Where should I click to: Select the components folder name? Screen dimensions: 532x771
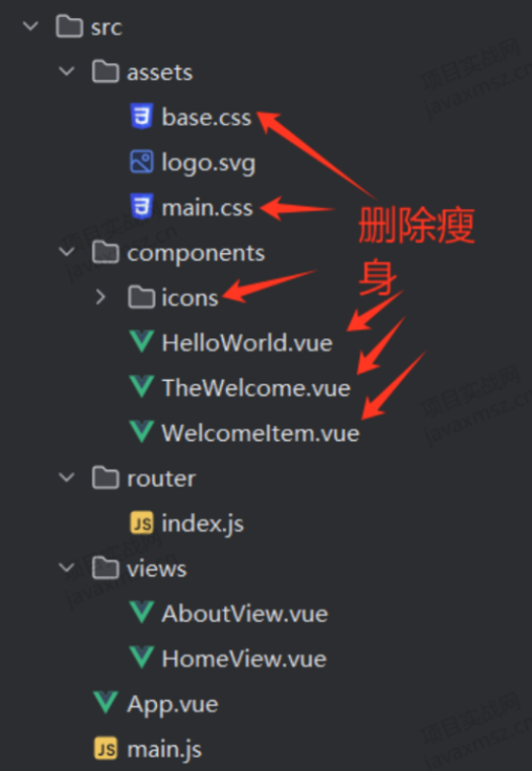tap(196, 254)
